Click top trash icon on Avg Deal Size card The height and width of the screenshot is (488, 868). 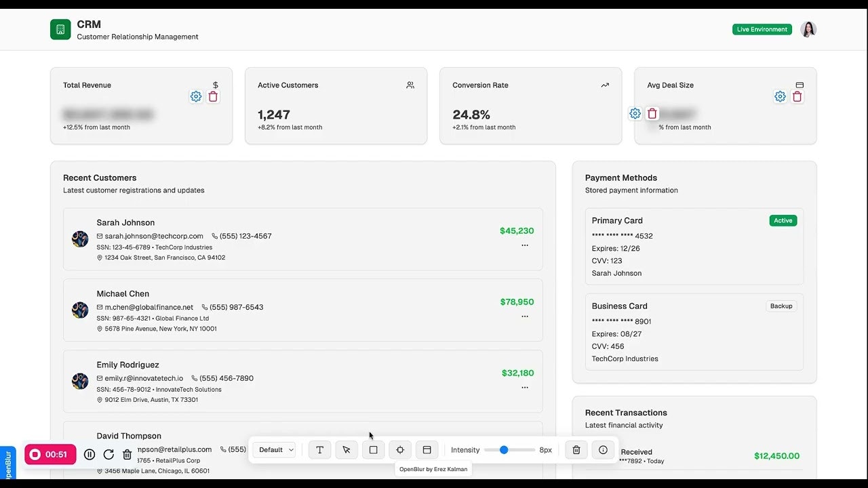[797, 97]
